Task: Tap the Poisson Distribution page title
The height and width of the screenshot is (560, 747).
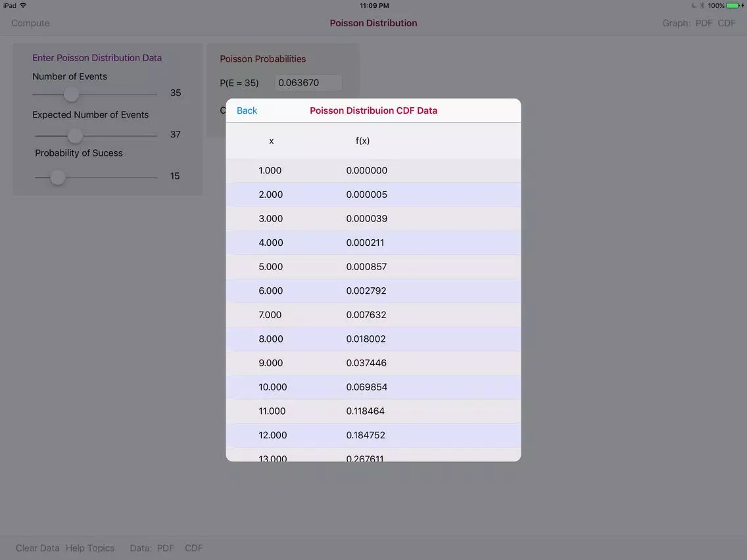Action: click(x=373, y=23)
